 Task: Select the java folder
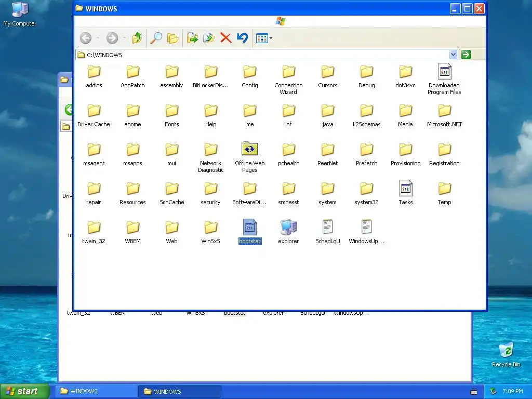tap(328, 115)
